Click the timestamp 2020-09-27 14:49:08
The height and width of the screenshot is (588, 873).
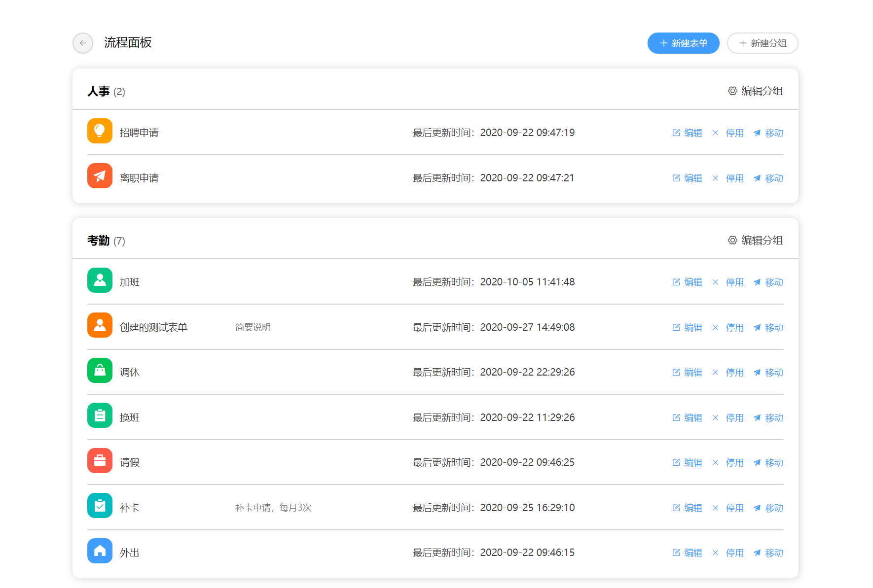pyautogui.click(x=527, y=328)
